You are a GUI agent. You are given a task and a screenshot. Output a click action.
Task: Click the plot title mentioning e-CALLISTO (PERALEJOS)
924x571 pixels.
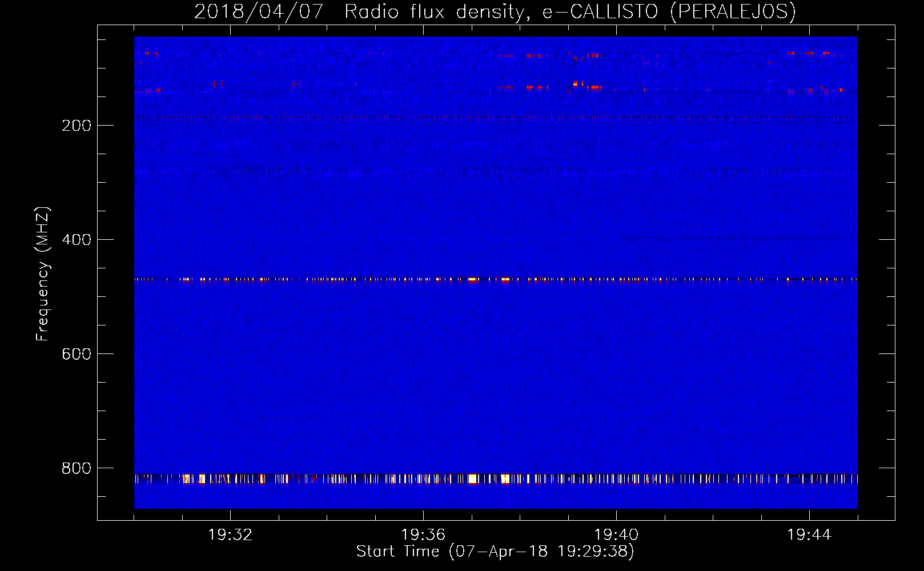point(495,11)
